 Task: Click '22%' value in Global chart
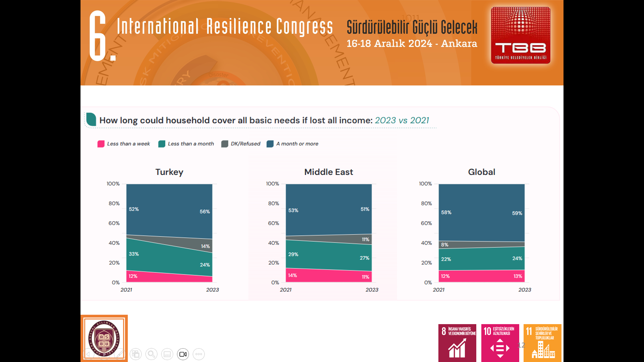click(x=446, y=259)
